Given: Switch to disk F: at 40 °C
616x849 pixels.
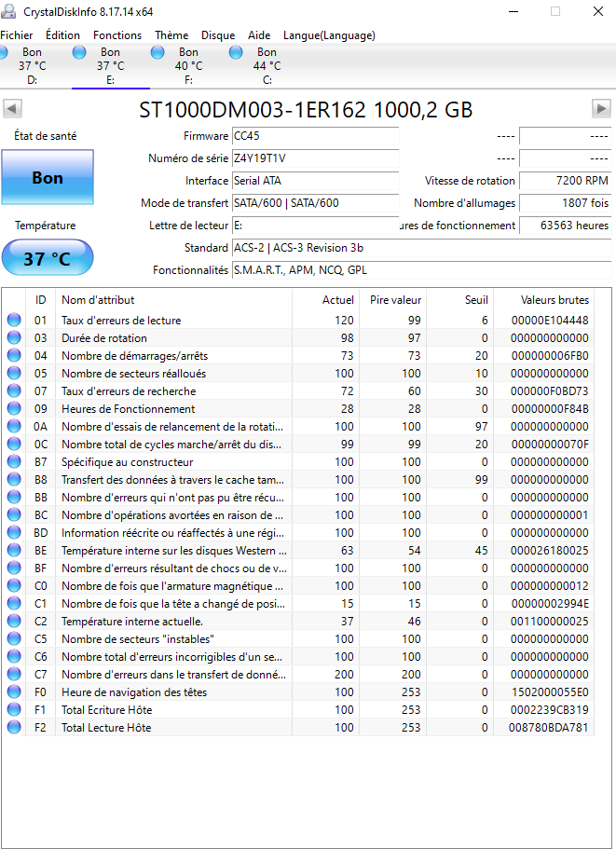Looking at the screenshot, I should coord(189,66).
